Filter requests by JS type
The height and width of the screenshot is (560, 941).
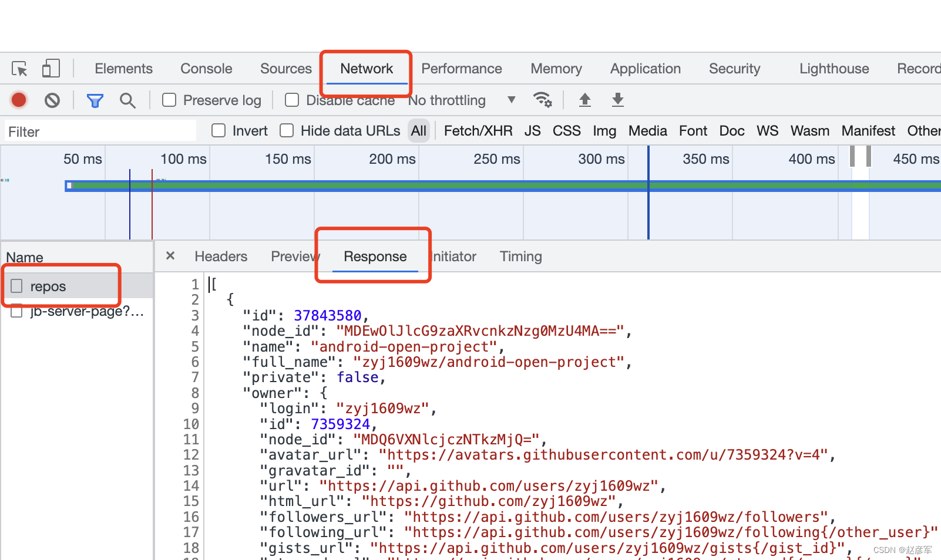(533, 131)
